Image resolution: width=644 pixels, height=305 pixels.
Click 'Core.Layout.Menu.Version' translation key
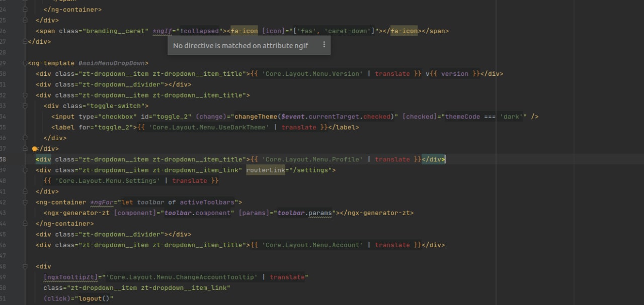tap(312, 74)
